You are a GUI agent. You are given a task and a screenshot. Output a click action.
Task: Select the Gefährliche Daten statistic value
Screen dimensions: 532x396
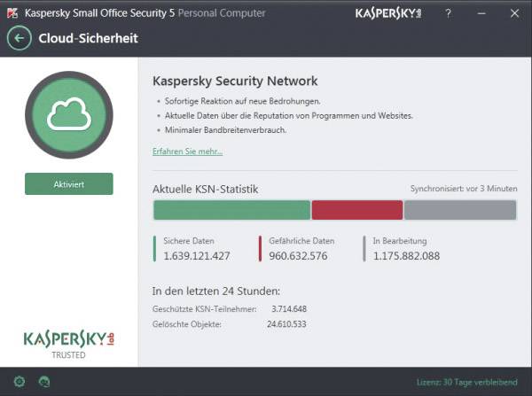coord(298,256)
